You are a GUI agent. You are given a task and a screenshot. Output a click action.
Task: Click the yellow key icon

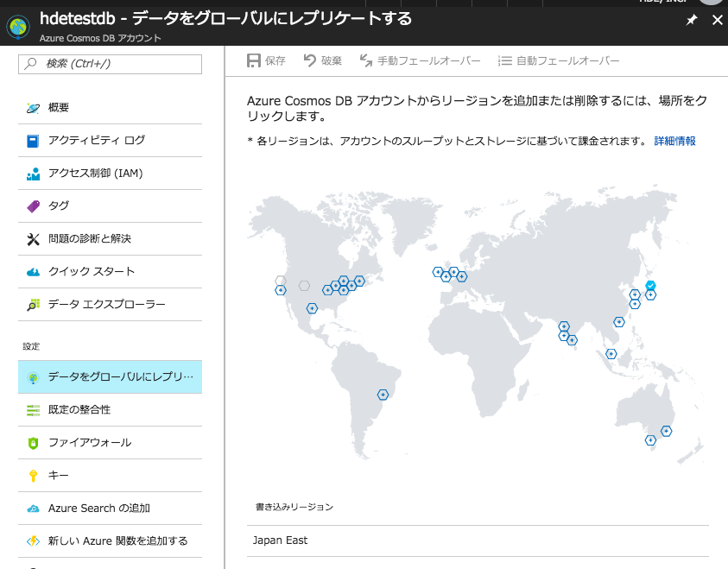pos(33,476)
